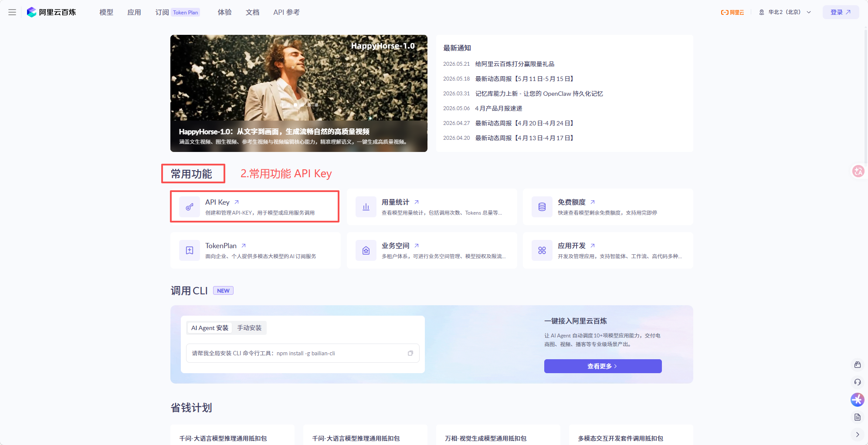868x445 pixels.
Task: Open notice 给阿里云百炼打分赢限量礼品
Action: point(515,64)
